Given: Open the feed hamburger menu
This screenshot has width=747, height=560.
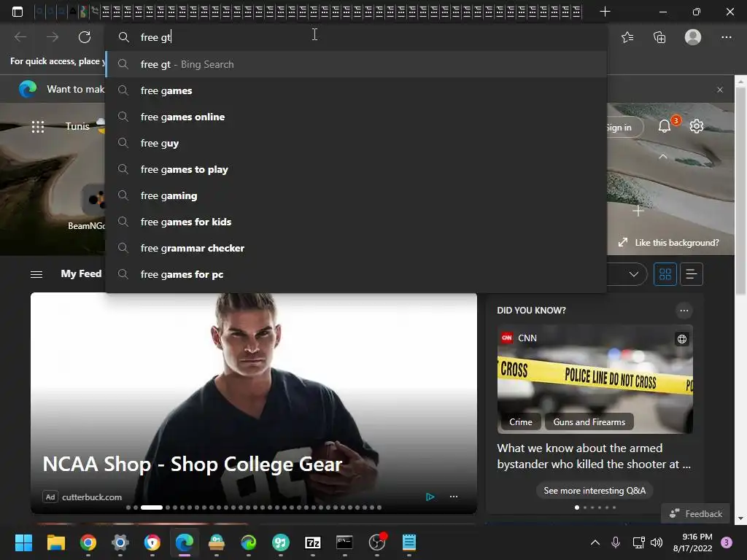Looking at the screenshot, I should click(36, 274).
